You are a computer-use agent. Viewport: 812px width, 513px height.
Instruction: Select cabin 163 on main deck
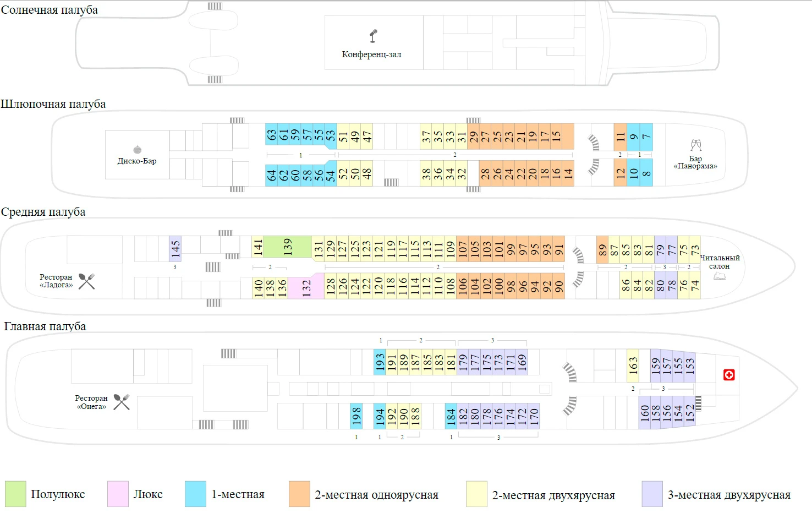633,365
